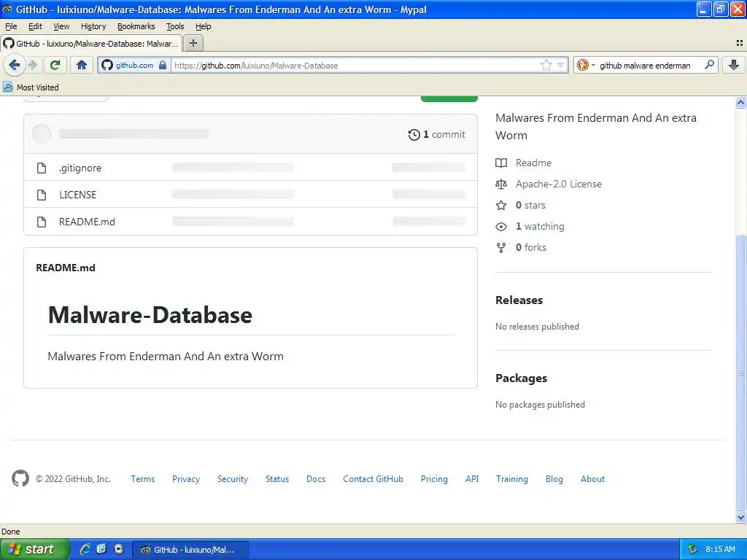
Task: Open the Bookmarks menu
Action: click(x=136, y=26)
